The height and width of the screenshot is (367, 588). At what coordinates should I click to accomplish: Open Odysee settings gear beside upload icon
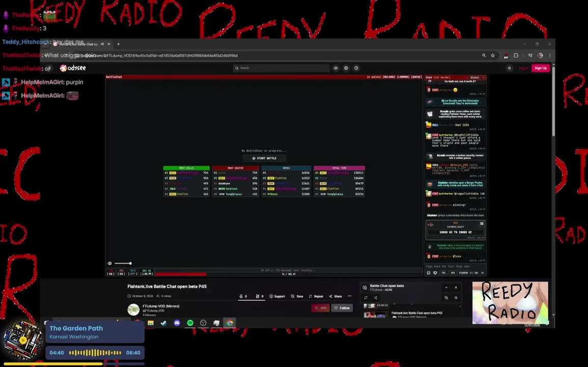point(346,68)
